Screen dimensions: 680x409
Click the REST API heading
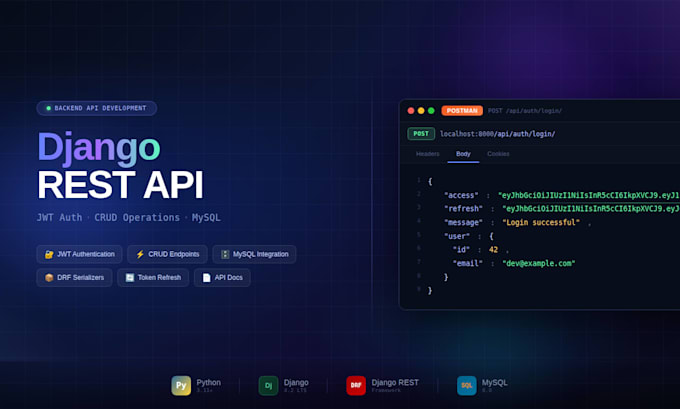point(120,185)
